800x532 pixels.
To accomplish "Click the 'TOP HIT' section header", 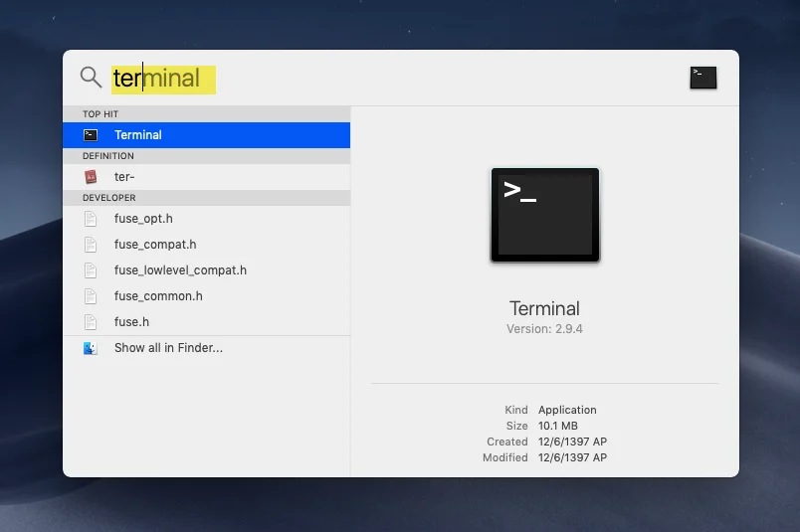I will coord(100,114).
